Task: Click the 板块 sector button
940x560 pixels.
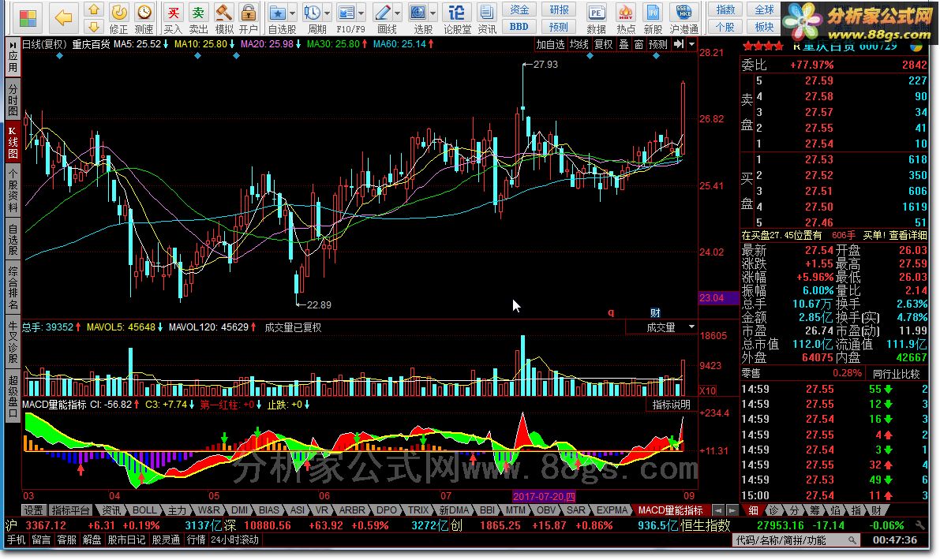Action: [x=764, y=26]
